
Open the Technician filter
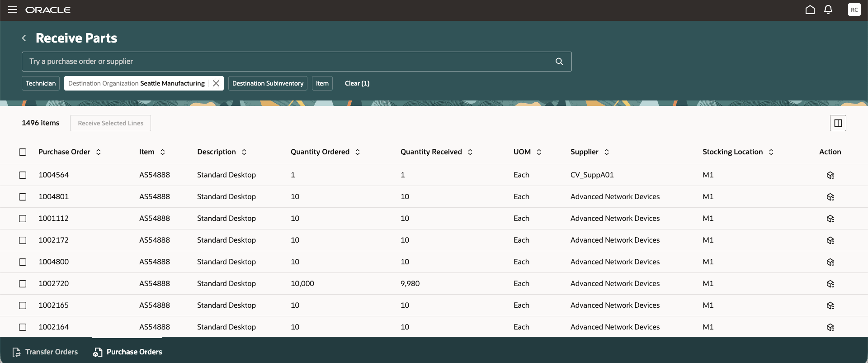click(41, 83)
